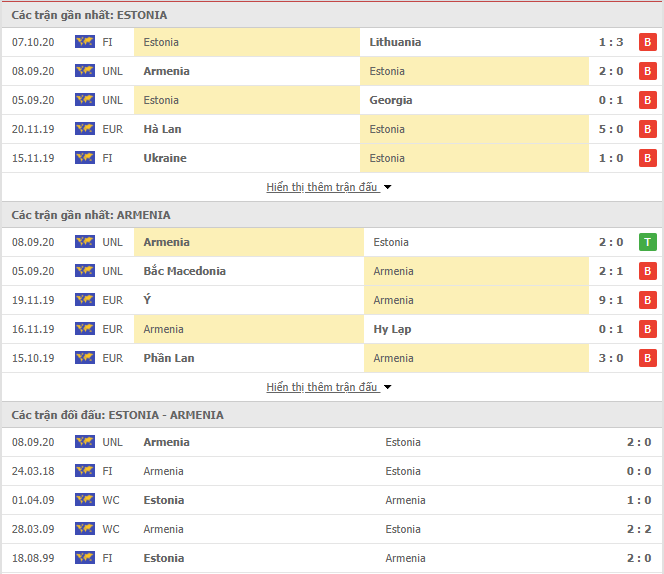
Task: Open the Bắc Macedonia team link
Action: pyautogui.click(x=185, y=271)
